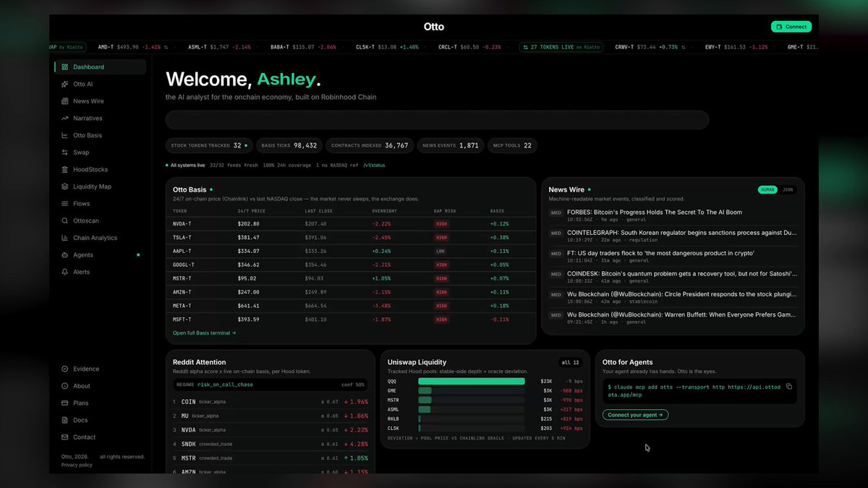Select the MCP Tools stat chip

(513, 145)
